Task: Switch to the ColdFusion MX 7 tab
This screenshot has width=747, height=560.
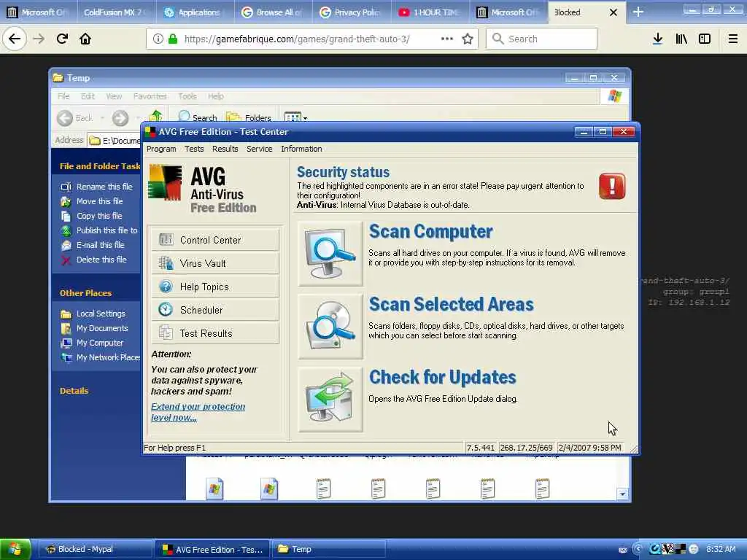Action: click(x=117, y=12)
